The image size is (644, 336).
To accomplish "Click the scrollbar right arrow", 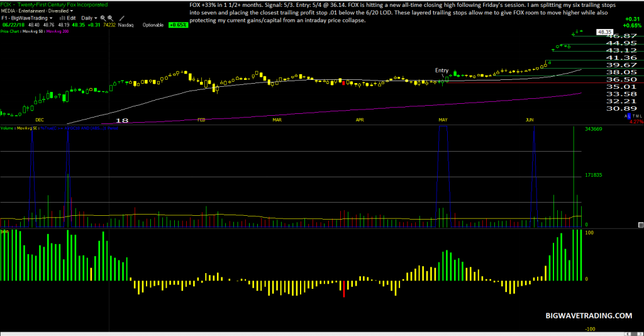I will coord(640,333).
